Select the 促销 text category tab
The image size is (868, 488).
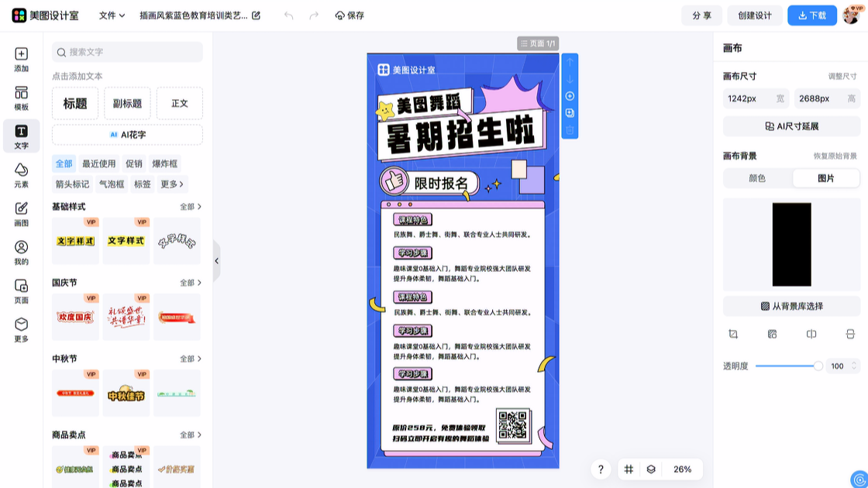(134, 163)
